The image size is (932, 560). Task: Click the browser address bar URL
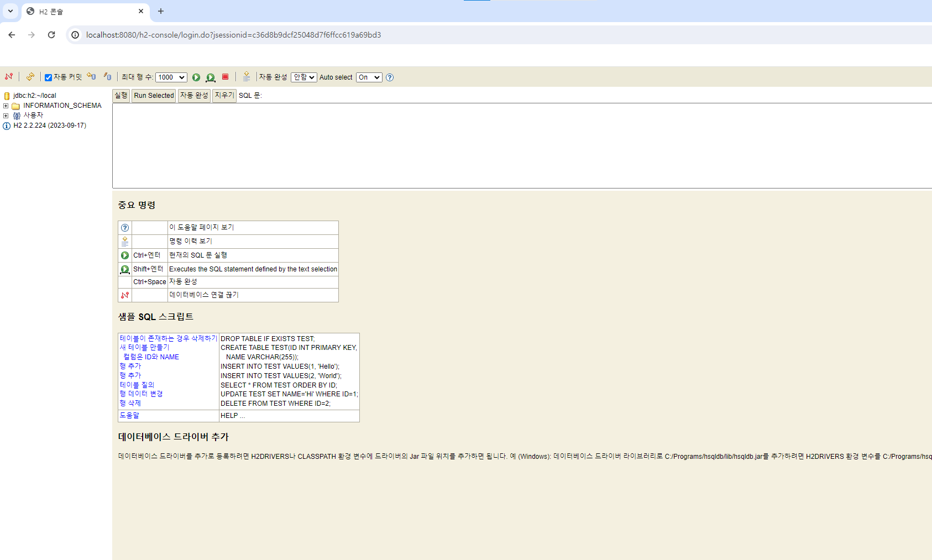(x=233, y=35)
